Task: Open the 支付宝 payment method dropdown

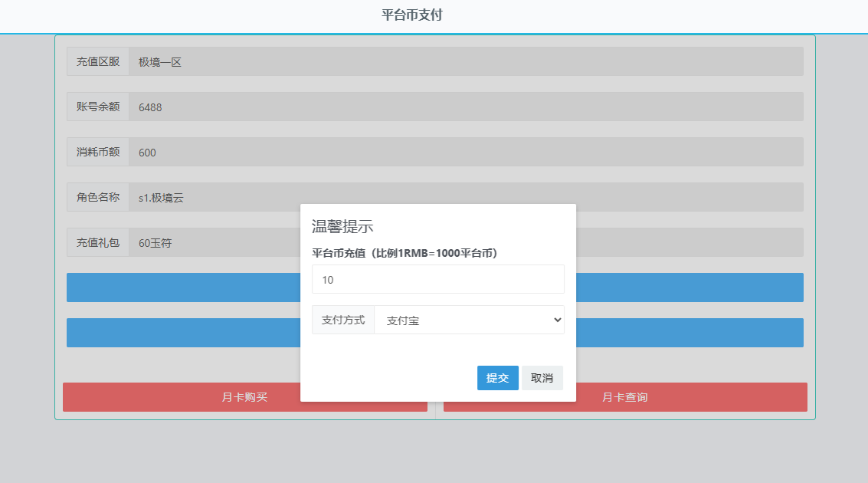Action: pos(469,320)
